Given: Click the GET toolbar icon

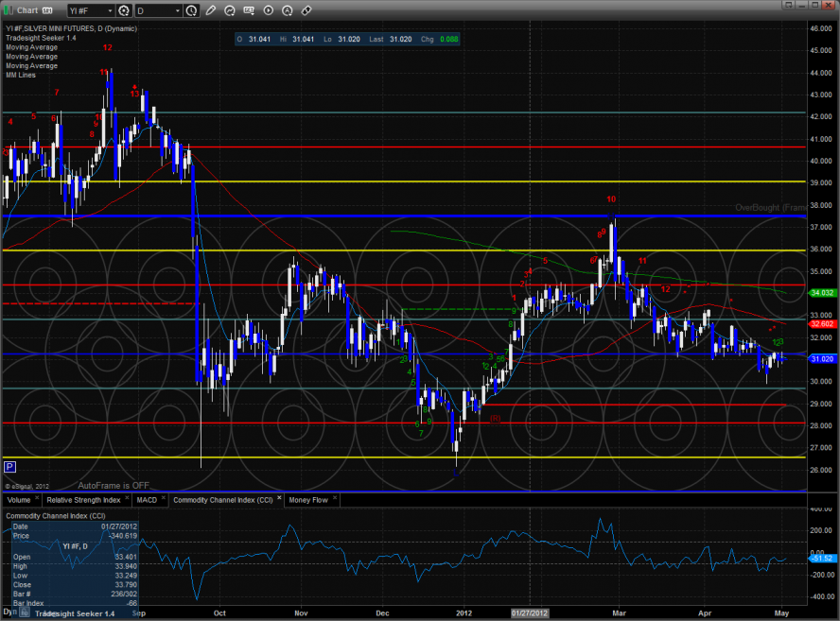Looking at the screenshot, I should 249,10.
